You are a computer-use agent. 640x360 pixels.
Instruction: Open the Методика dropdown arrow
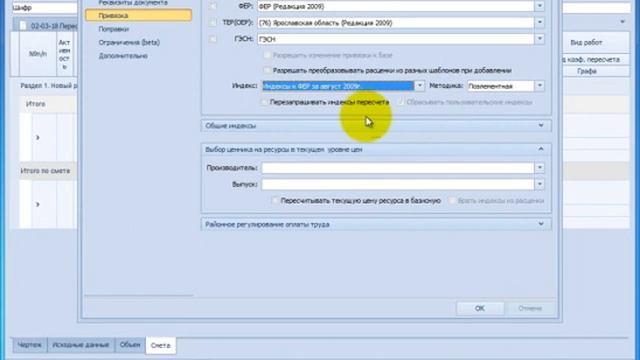(x=540, y=86)
